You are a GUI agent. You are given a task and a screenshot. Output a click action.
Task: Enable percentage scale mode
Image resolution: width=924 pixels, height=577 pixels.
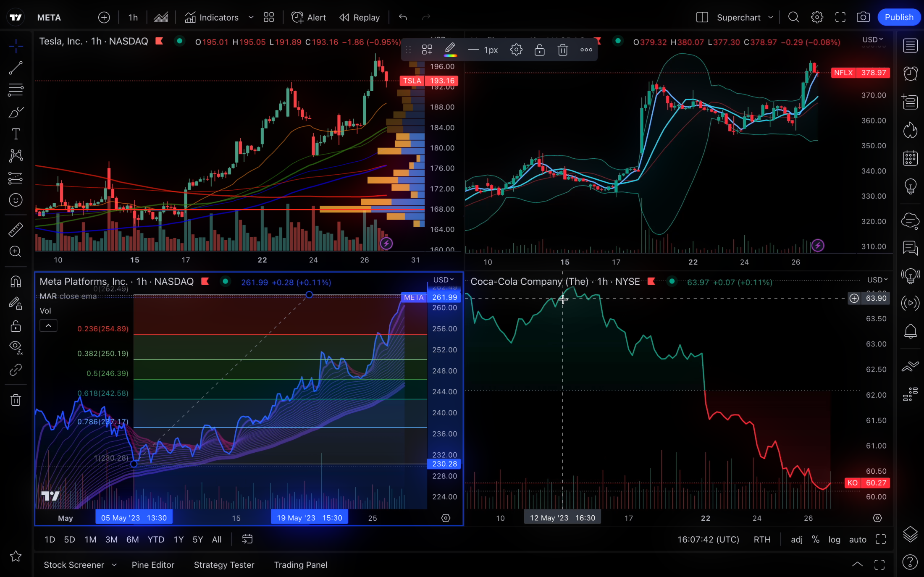pos(816,540)
